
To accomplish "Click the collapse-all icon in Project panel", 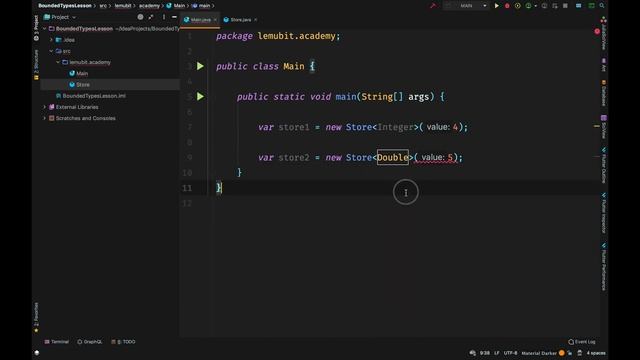I will tap(151, 17).
